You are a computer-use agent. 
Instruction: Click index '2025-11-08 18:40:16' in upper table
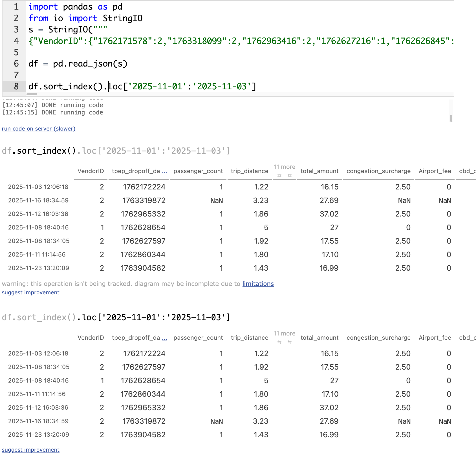[38, 228]
